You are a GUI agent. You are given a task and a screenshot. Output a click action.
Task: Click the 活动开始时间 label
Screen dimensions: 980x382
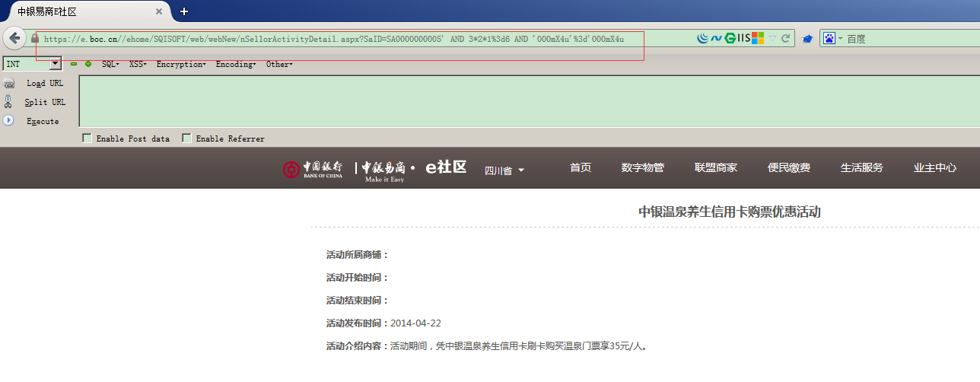358,278
